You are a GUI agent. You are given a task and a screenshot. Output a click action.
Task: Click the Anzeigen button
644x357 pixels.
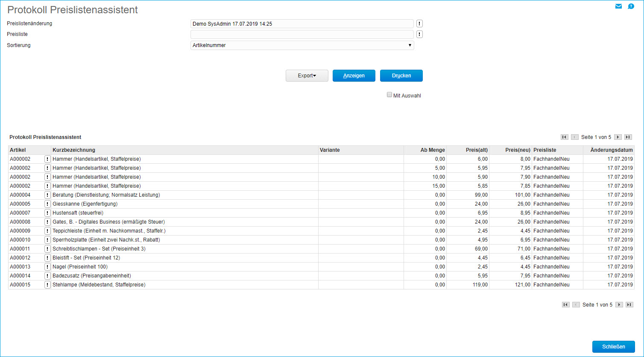click(354, 76)
